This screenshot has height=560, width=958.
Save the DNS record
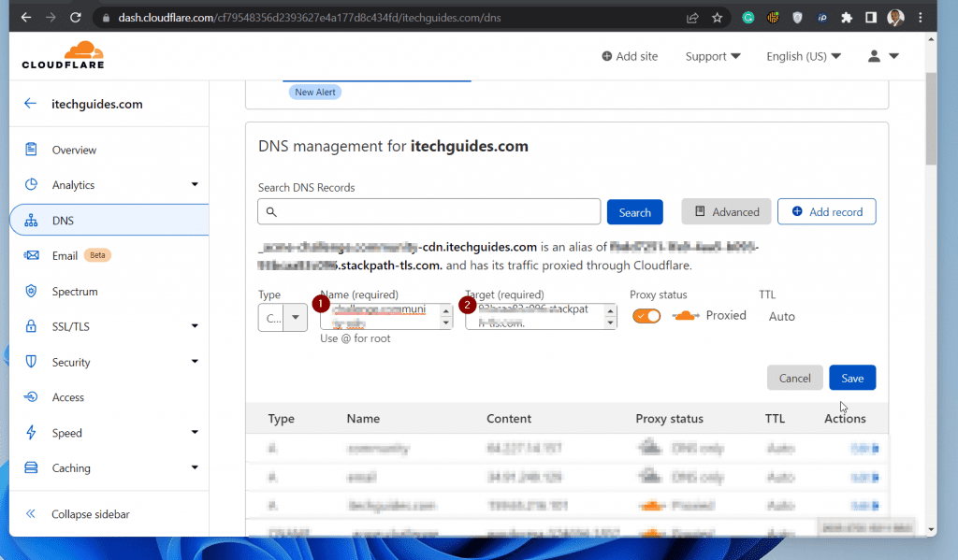tap(852, 378)
